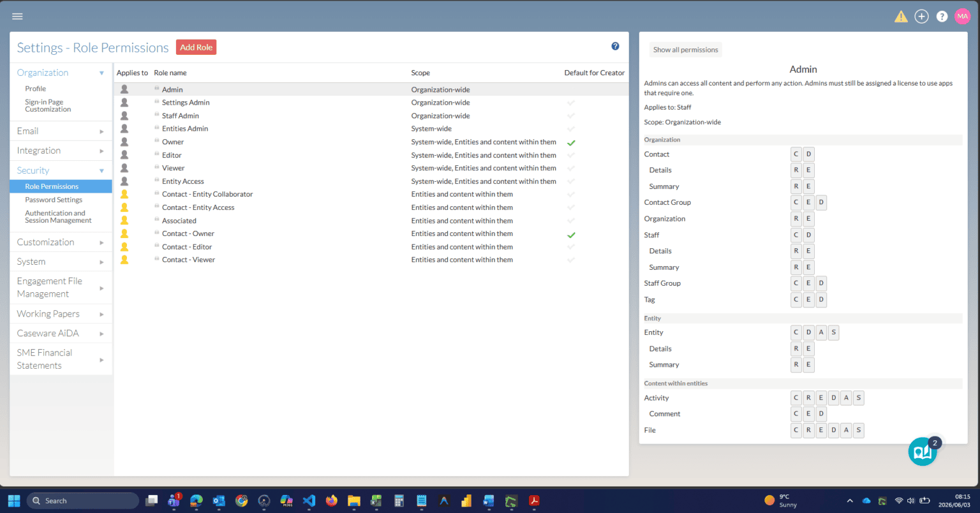Toggle Default for Creator check on Contact - Owner
980x513 pixels.
571,234
